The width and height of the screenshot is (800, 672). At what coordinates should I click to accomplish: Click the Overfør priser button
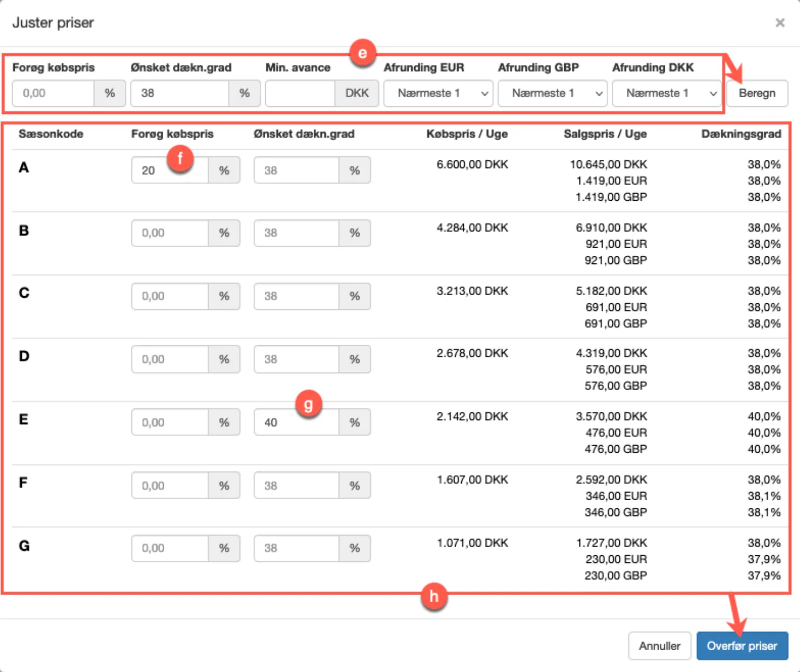click(742, 646)
